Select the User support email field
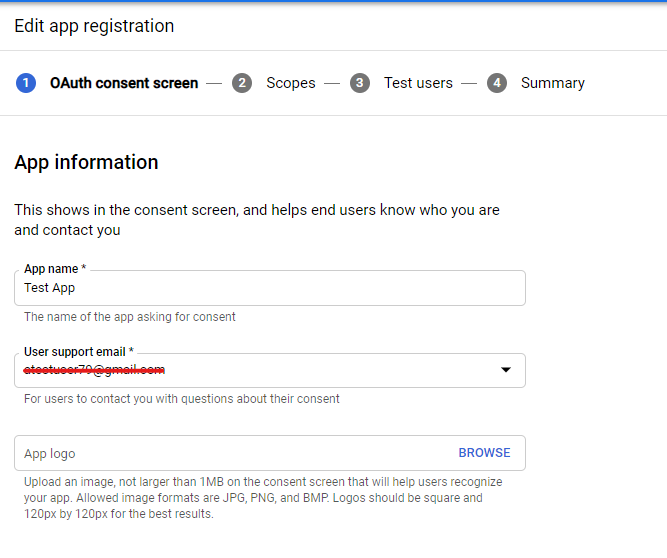This screenshot has height=558, width=667. 270,370
